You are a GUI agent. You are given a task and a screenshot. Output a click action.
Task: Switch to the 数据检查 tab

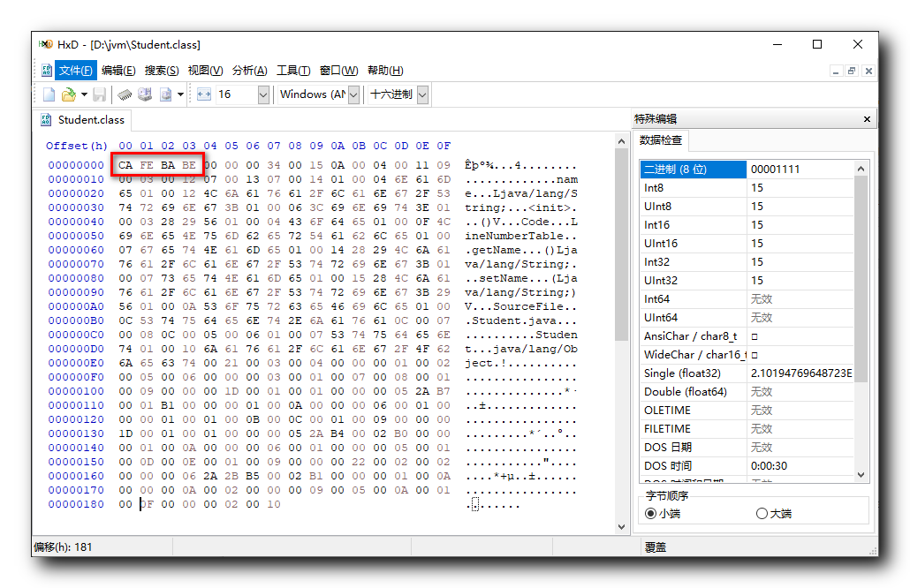(x=661, y=140)
